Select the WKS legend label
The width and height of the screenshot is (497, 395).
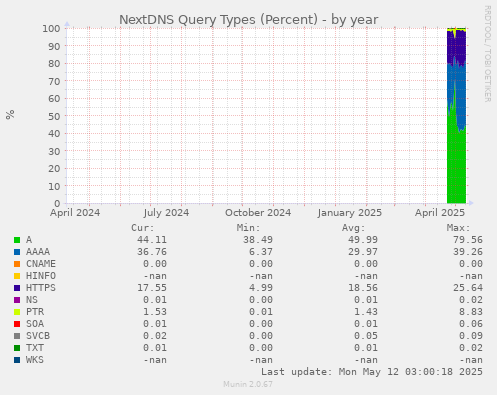click(x=35, y=360)
